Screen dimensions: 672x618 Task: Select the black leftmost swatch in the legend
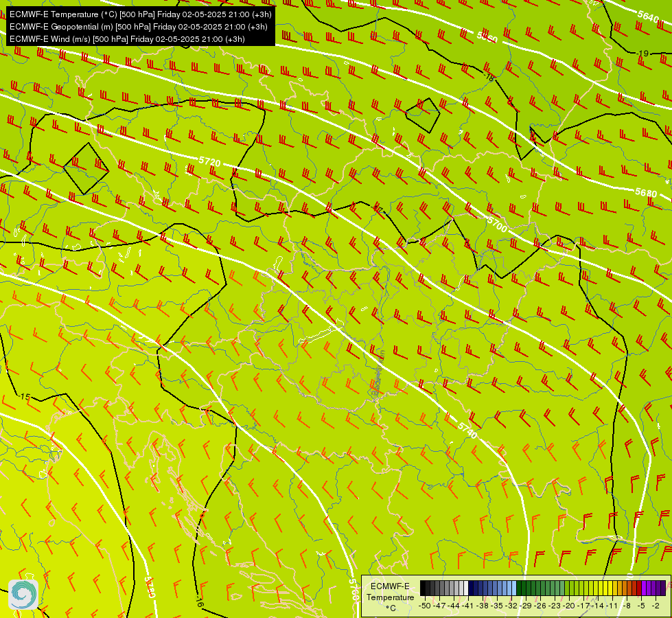423,588
